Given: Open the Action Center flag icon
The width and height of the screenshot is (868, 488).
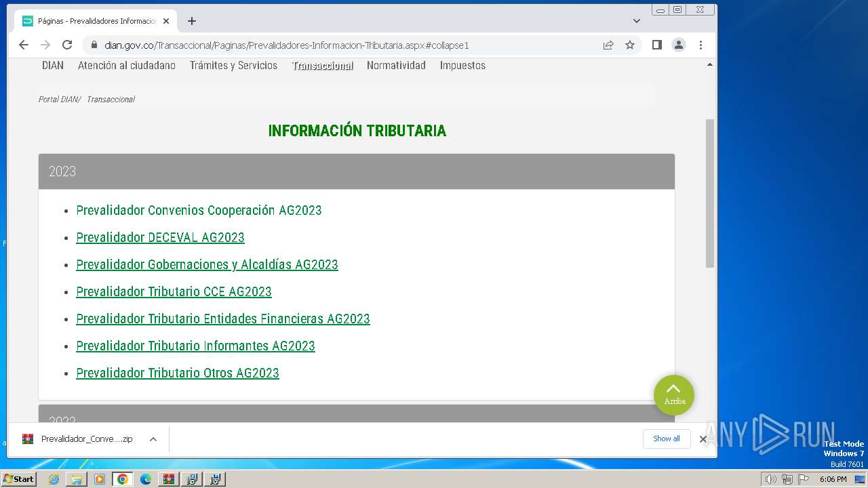Looking at the screenshot, I should click(804, 479).
